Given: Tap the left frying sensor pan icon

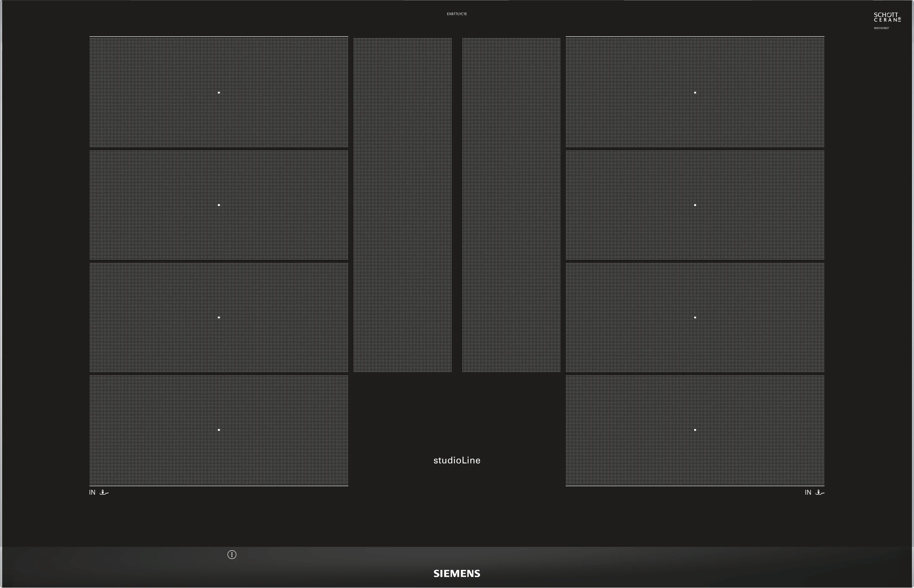Looking at the screenshot, I should [104, 493].
